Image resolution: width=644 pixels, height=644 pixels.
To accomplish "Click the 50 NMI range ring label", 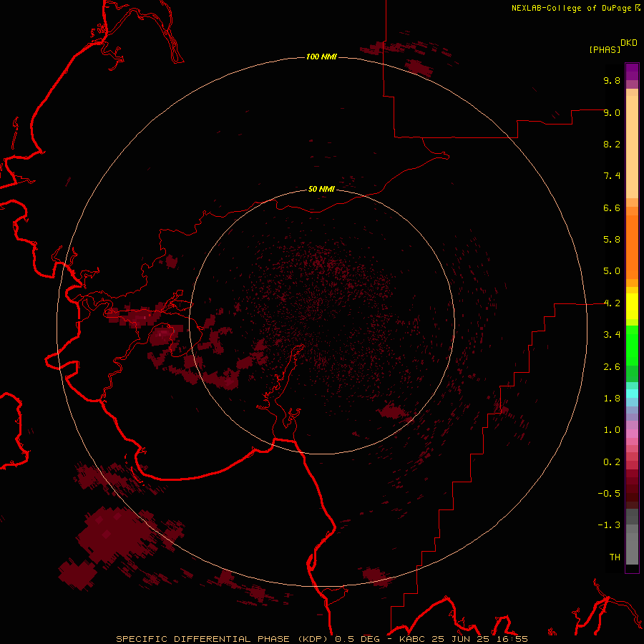I will 321,189.
